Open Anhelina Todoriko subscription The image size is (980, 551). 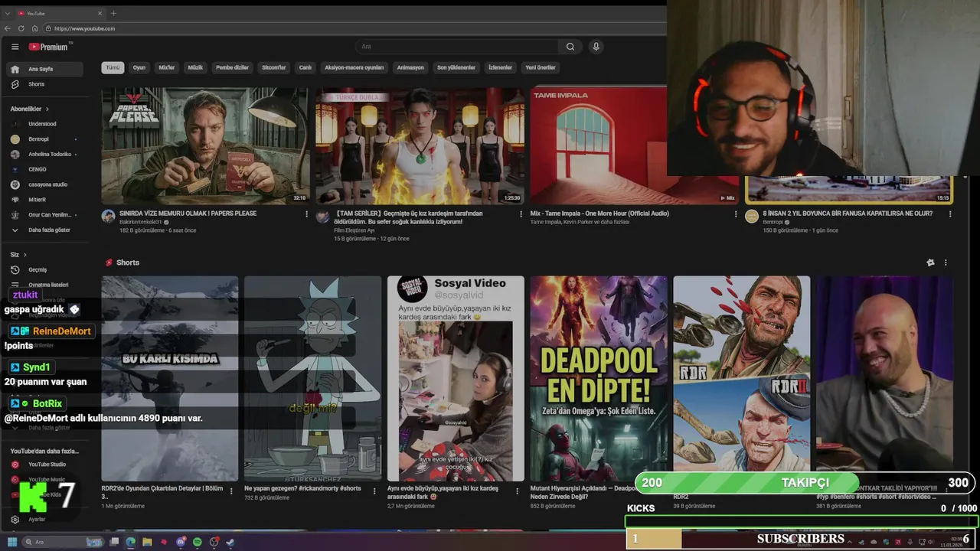tap(45, 154)
